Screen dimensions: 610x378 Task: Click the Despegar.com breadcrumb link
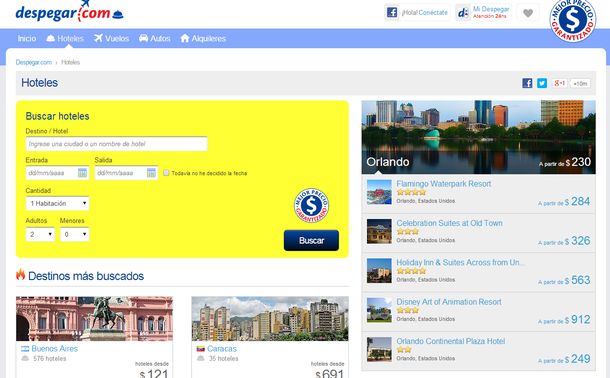pyautogui.click(x=33, y=62)
